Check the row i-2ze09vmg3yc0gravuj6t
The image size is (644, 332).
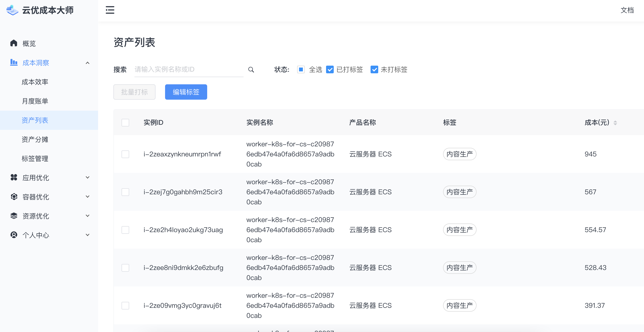tap(125, 305)
